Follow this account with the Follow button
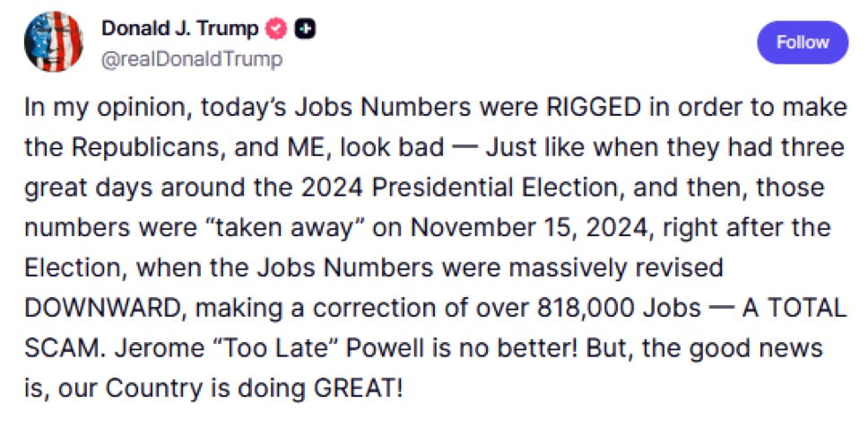The image size is (868, 421). (803, 43)
